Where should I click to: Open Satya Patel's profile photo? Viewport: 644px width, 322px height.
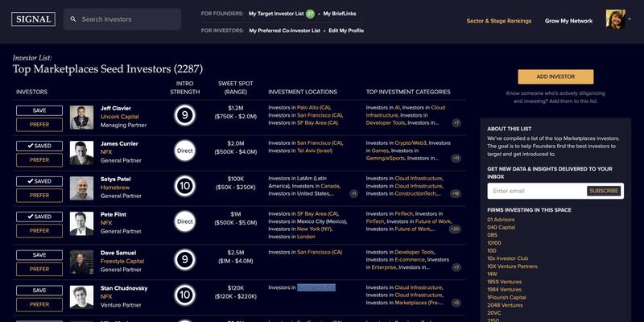click(x=81, y=188)
